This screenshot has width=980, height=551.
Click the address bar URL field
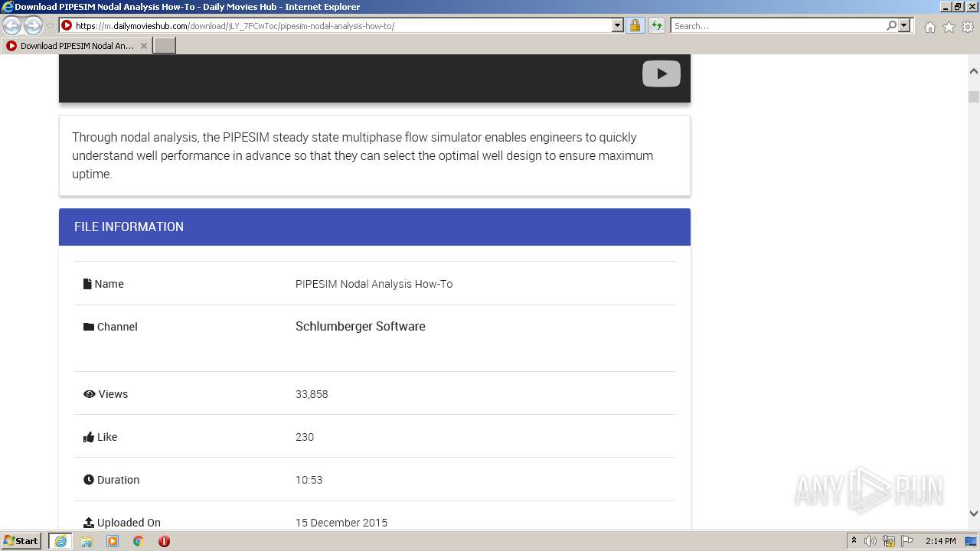tap(341, 25)
